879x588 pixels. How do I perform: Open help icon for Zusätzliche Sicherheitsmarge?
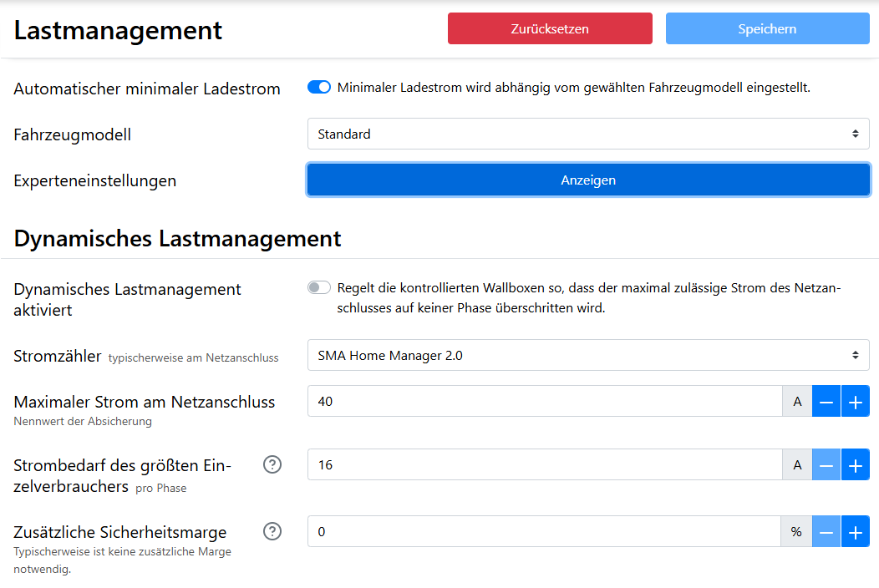pyautogui.click(x=272, y=531)
